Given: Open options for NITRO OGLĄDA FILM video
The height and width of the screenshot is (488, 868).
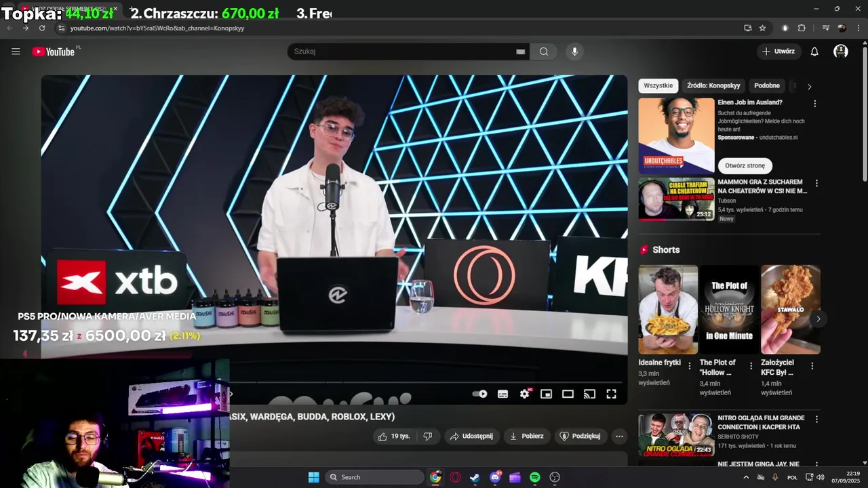Looking at the screenshot, I should click(816, 420).
